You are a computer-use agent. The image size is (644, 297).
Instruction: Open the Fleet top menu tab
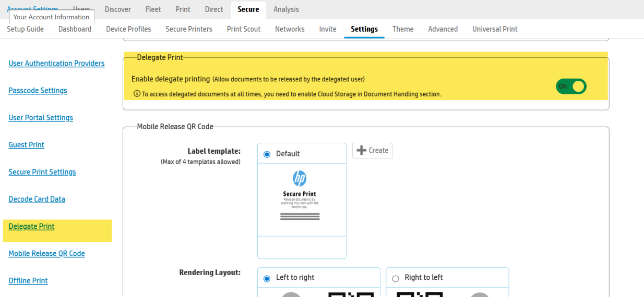tap(153, 9)
